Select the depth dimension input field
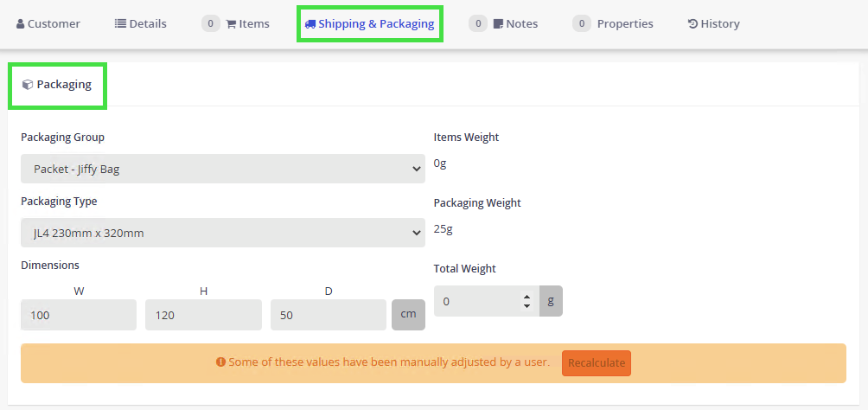 (328, 316)
